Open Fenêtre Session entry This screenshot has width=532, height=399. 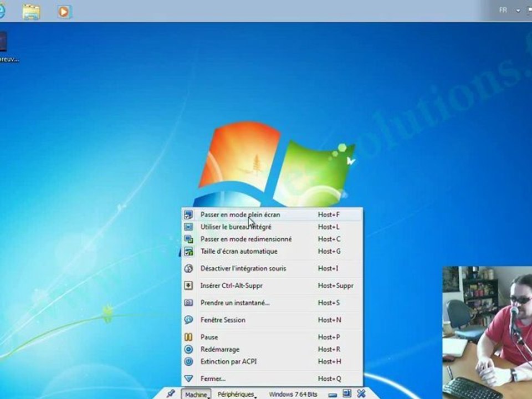click(x=272, y=320)
